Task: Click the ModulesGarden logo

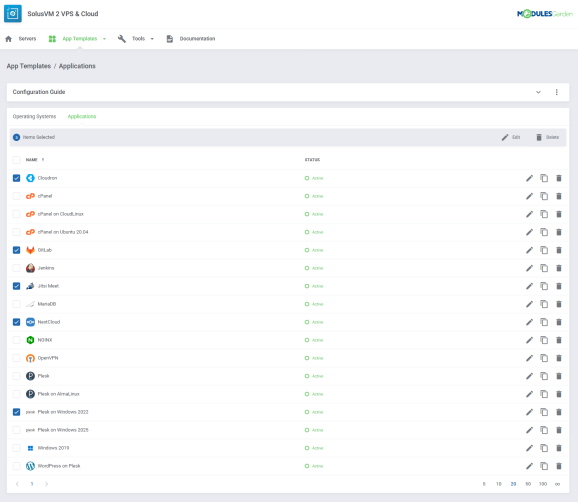Action: (x=545, y=14)
